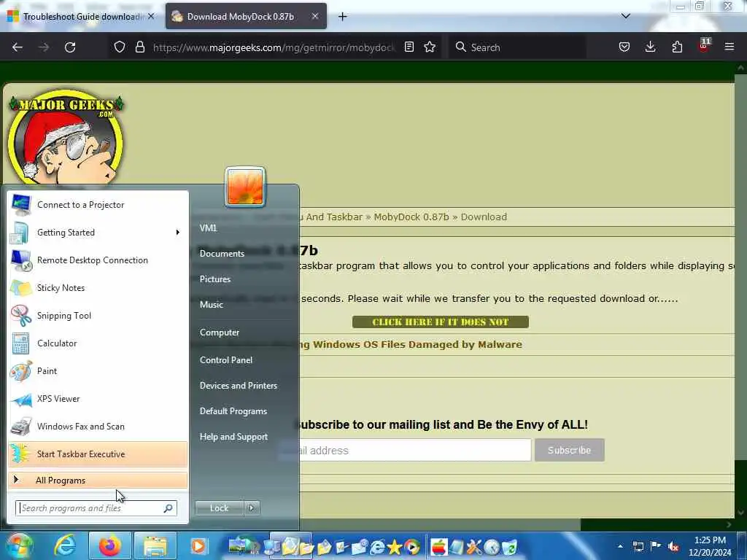Open the Firefox downloads panel

tap(650, 47)
